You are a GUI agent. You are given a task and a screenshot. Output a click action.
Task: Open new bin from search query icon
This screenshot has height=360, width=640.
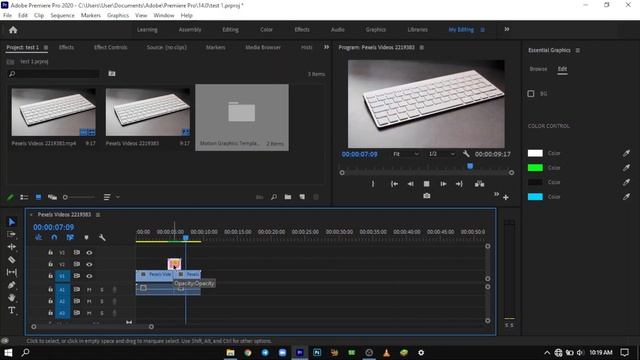pyautogui.click(x=112, y=73)
